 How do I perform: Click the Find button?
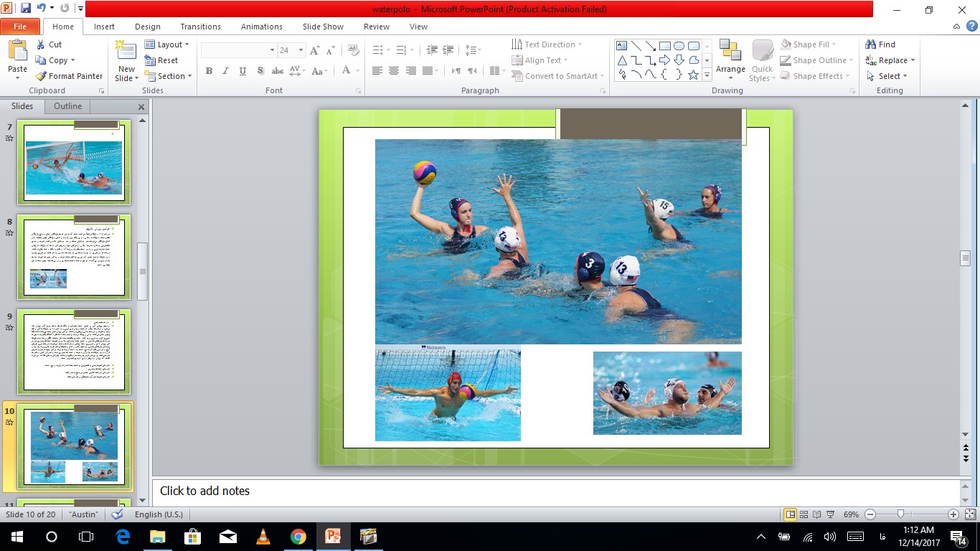[881, 44]
